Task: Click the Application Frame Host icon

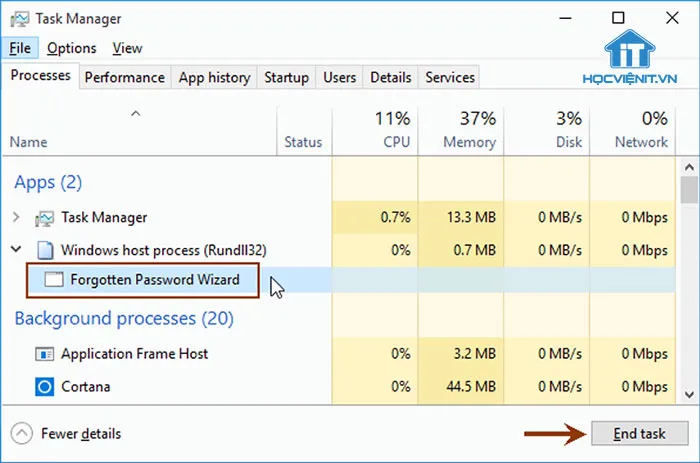Action: 44,354
